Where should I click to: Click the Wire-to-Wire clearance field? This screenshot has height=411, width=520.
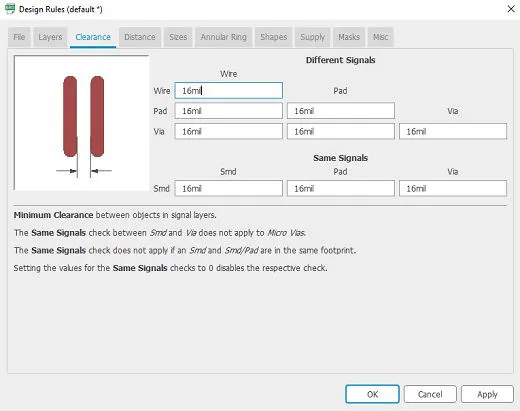tap(229, 91)
